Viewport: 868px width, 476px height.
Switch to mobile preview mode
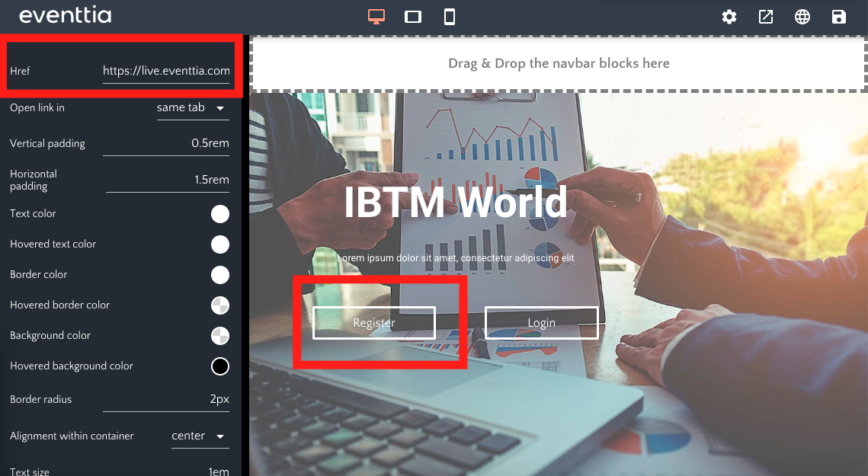pyautogui.click(x=450, y=16)
